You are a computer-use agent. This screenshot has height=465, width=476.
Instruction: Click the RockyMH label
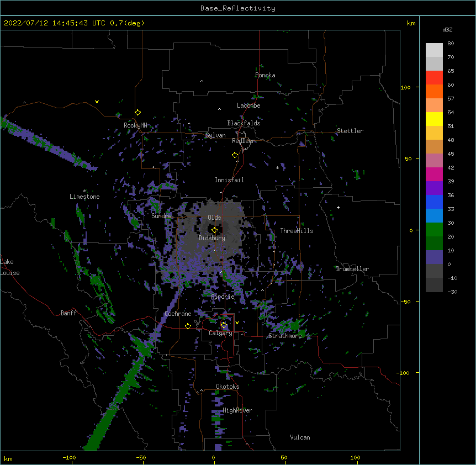click(135, 125)
